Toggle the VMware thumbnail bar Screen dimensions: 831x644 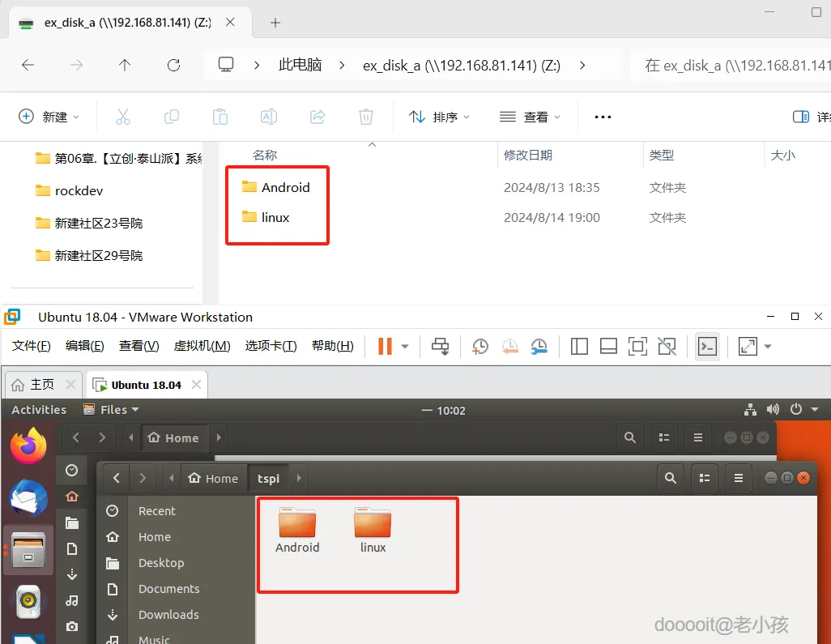608,346
